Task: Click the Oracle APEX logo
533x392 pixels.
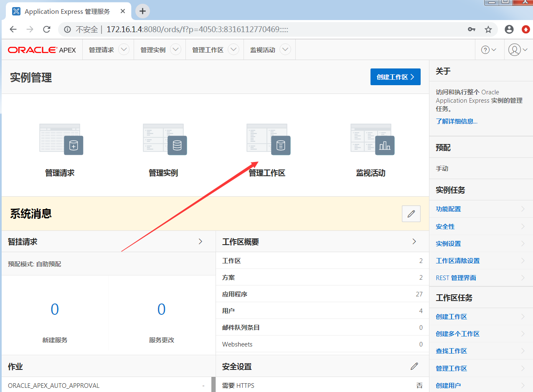Action: coord(42,50)
